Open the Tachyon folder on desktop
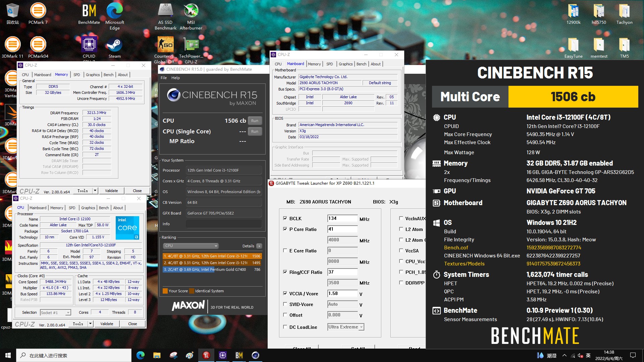The width and height of the screenshot is (644, 362). 624,14
